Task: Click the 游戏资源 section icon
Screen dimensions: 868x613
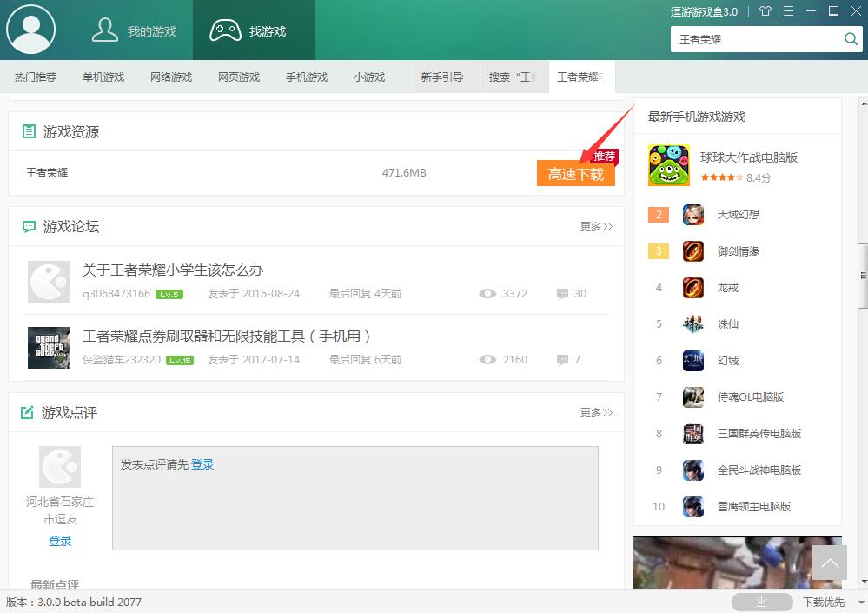Action: pyautogui.click(x=29, y=132)
